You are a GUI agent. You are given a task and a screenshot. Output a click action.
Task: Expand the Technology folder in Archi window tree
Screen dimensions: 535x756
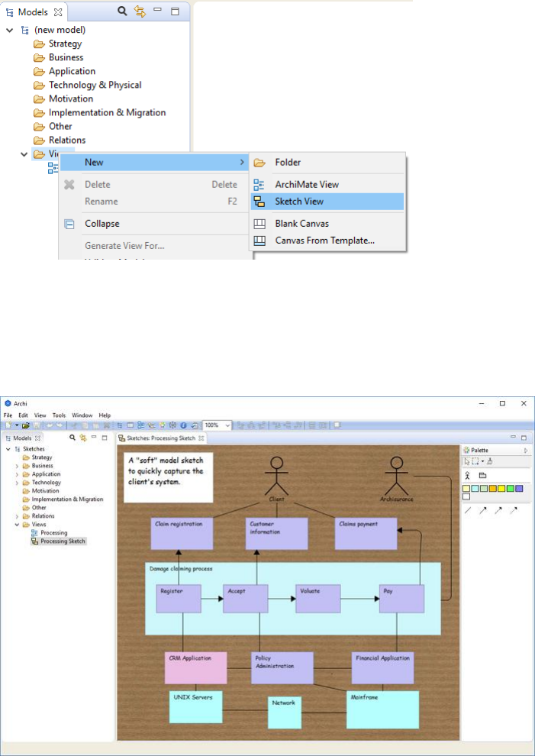(x=17, y=483)
